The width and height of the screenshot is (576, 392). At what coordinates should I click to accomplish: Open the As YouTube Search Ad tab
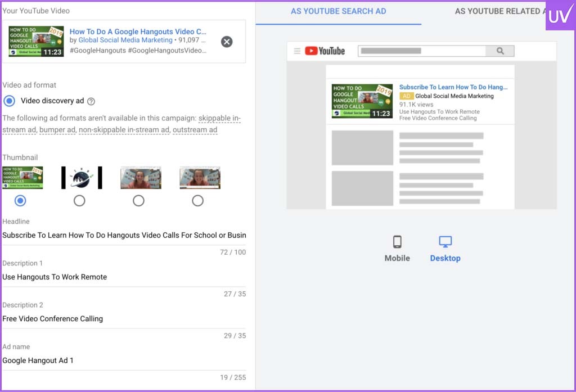tap(338, 11)
